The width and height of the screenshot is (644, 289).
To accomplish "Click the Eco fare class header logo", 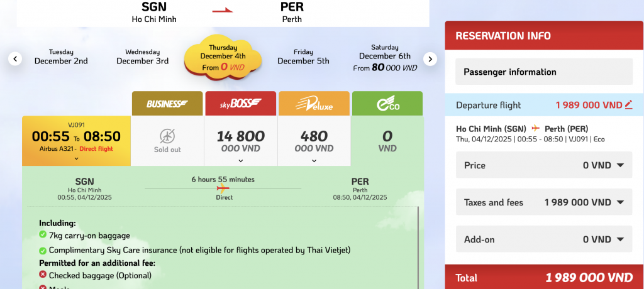I will coord(387,104).
